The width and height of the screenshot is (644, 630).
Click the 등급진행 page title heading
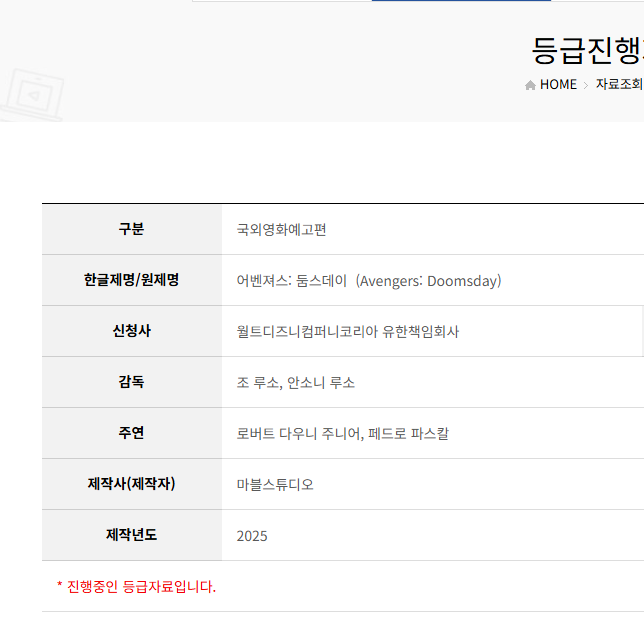[x=586, y=49]
